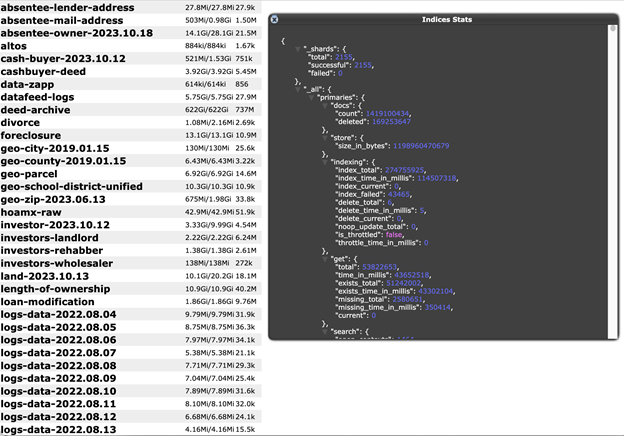
Task: Select the geo-zip-2023.06.13 index
Action: [x=131, y=199]
